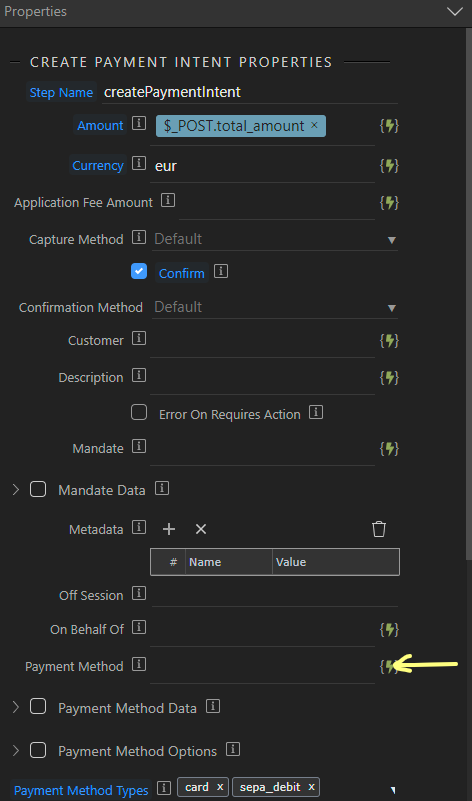Screen dimensions: 472x801
Task: Click info icon next to Capture Method
Action: click(139, 238)
